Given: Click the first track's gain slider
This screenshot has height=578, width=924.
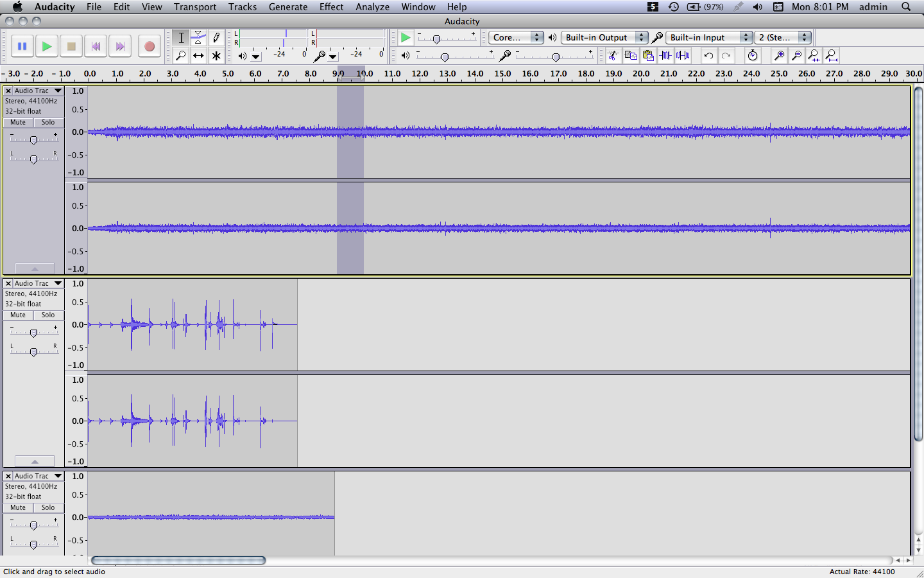Looking at the screenshot, I should click(x=33, y=139).
